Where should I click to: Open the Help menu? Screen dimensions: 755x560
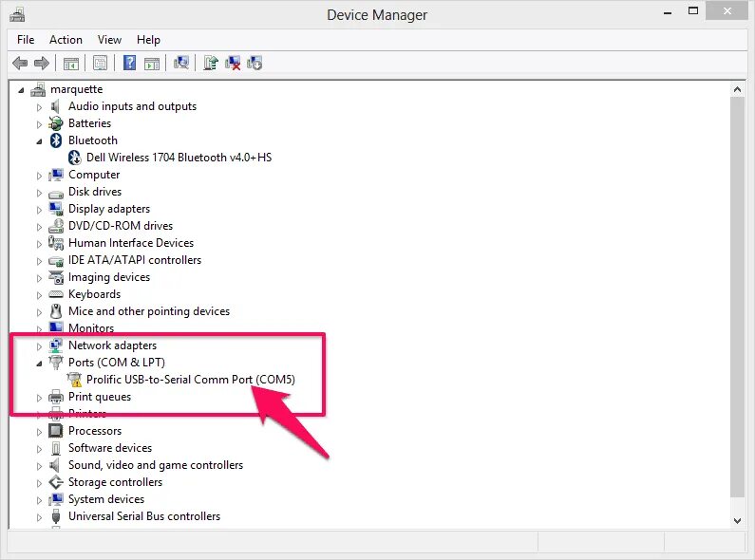click(x=148, y=40)
